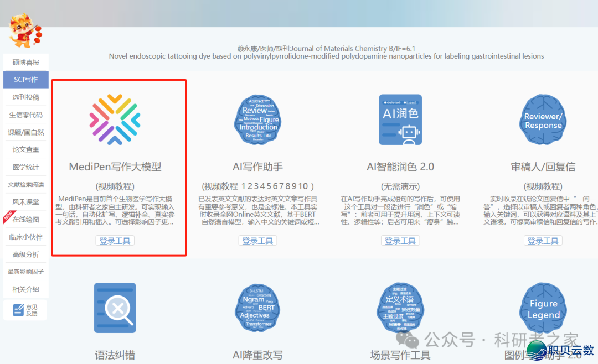Click the description starting '实时收录在线论文回复信'
This screenshot has width=598, height=364.
tap(540, 210)
